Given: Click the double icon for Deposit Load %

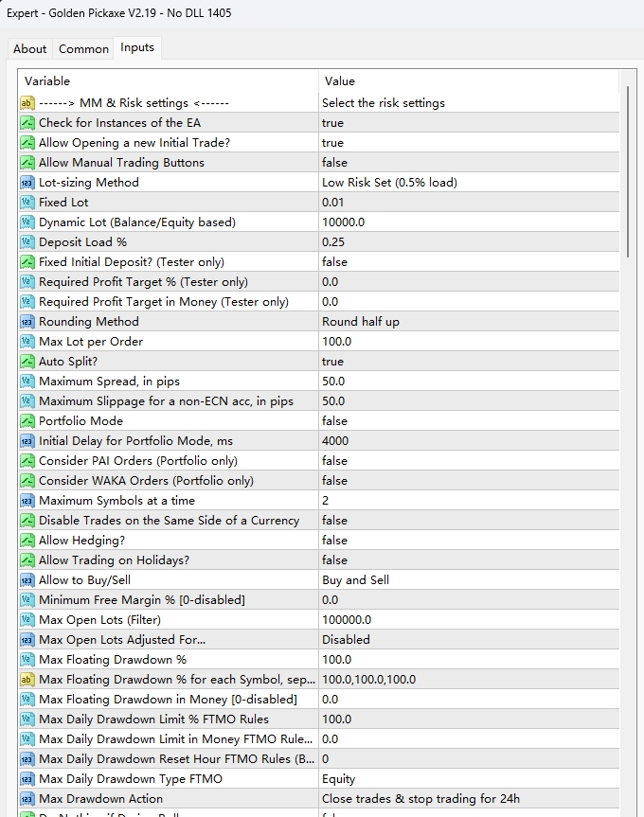Looking at the screenshot, I should coord(27,242).
